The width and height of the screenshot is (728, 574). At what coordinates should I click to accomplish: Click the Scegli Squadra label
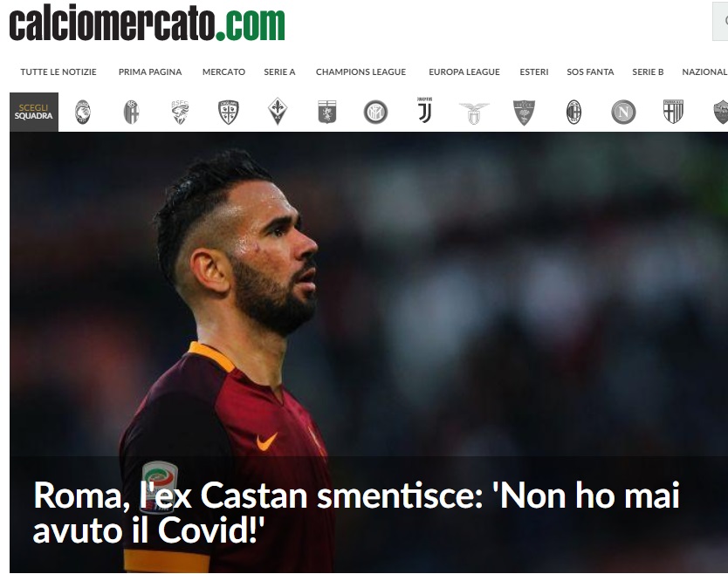[x=34, y=112]
